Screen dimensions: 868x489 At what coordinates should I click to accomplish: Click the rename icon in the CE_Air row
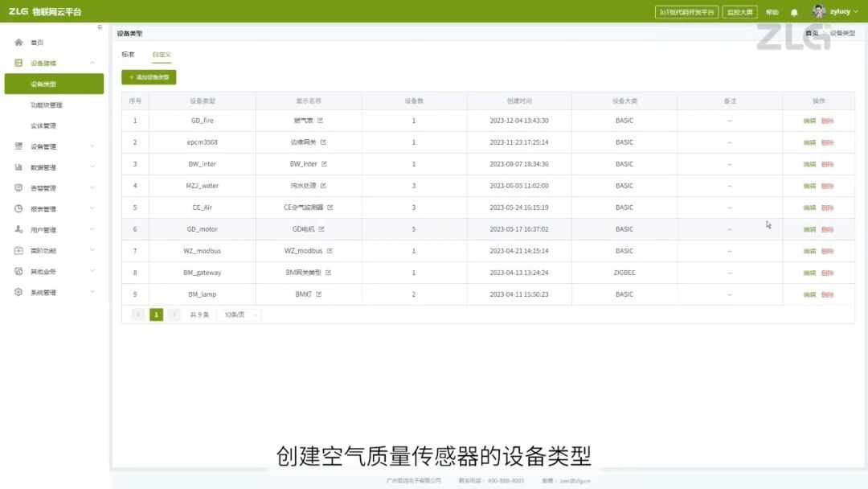(x=330, y=208)
